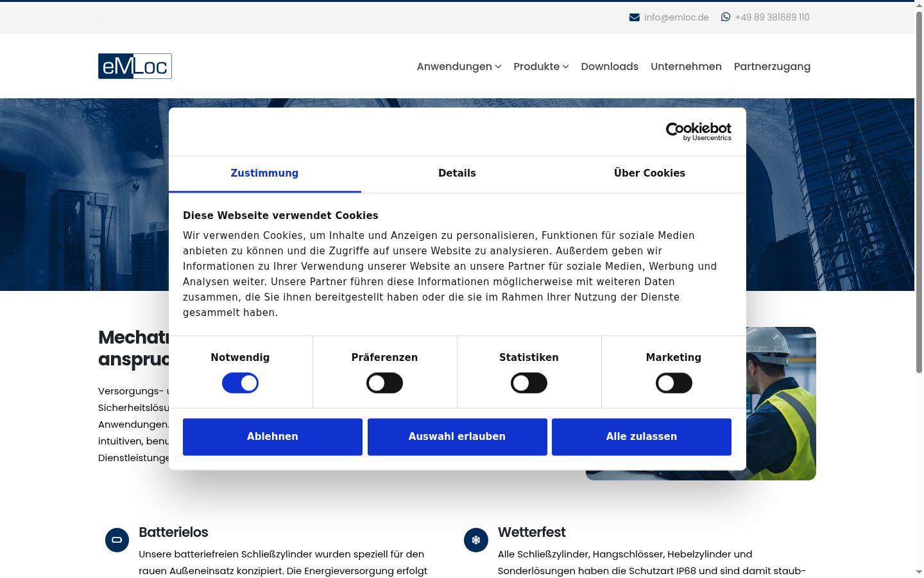
Task: Click the info@emloc.de email link
Action: tap(676, 17)
